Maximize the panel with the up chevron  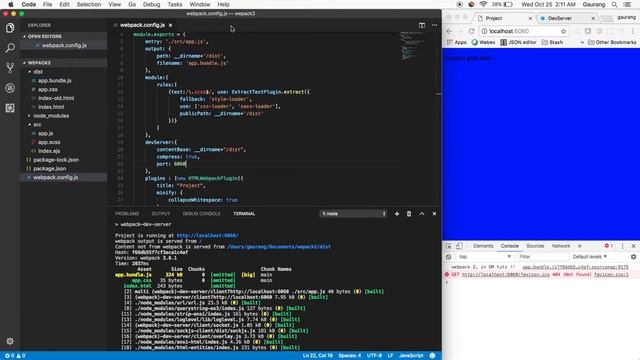click(x=422, y=213)
